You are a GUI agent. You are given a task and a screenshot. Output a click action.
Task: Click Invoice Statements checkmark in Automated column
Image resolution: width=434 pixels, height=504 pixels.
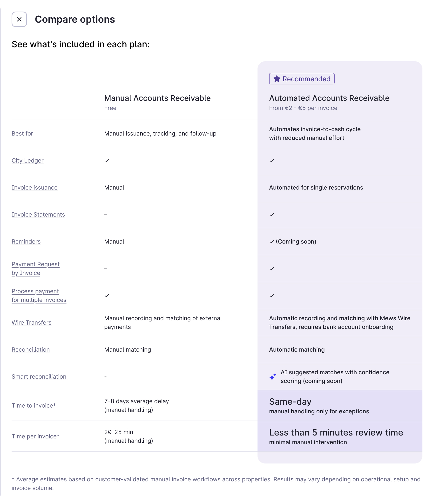point(272,215)
